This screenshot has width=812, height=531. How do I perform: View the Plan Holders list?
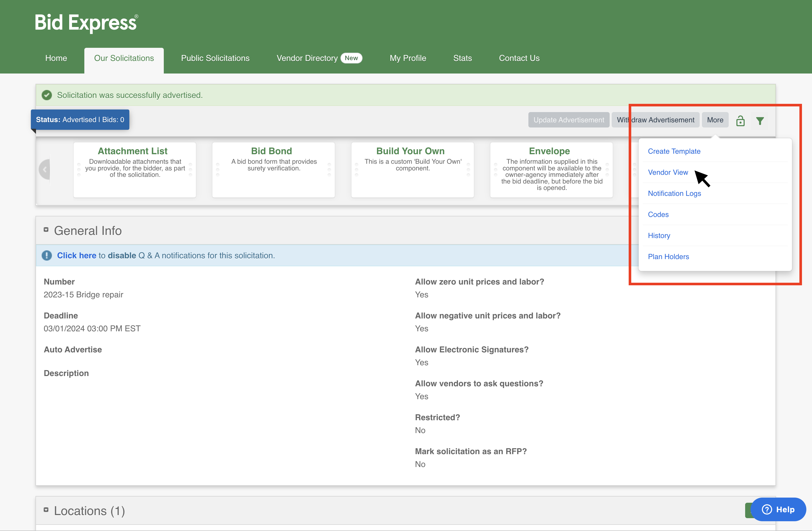click(668, 257)
